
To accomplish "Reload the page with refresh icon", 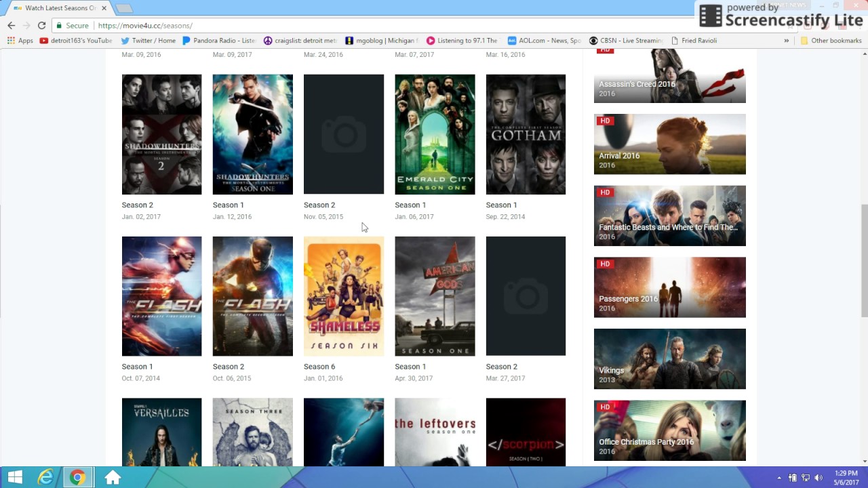I will [x=41, y=25].
